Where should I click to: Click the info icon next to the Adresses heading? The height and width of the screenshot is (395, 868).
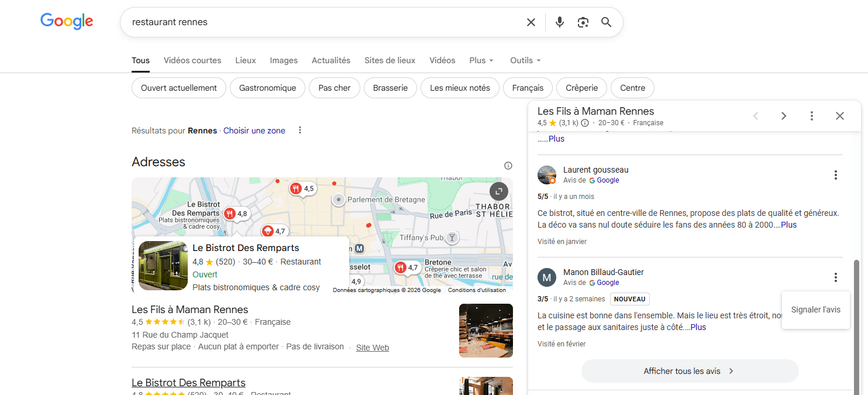coord(508,165)
